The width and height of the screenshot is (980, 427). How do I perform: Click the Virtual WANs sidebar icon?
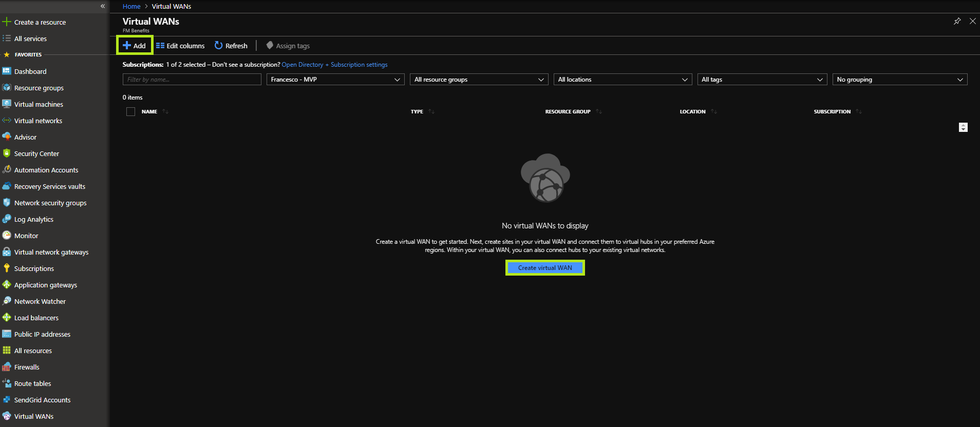[7, 416]
